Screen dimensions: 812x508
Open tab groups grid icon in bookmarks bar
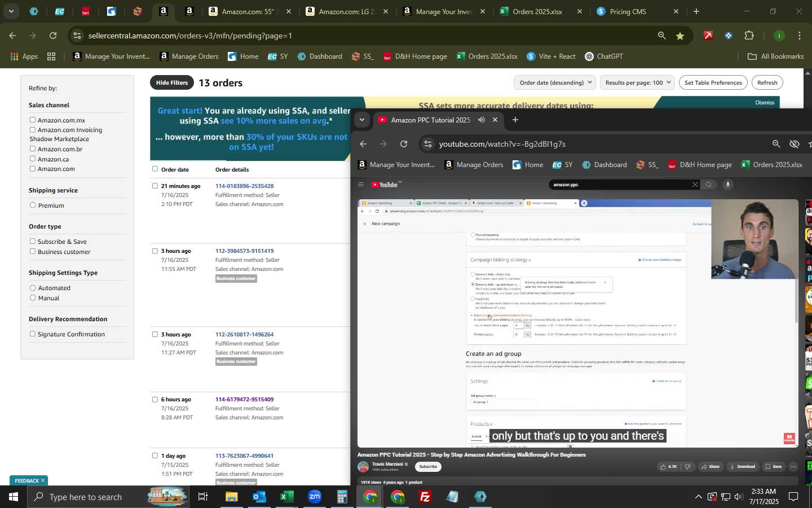pos(51,56)
